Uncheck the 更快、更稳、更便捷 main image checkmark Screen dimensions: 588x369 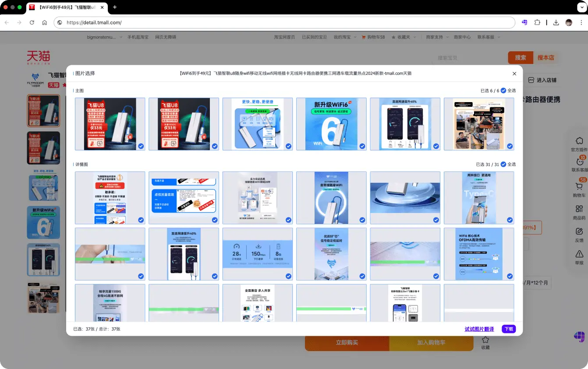point(289,146)
